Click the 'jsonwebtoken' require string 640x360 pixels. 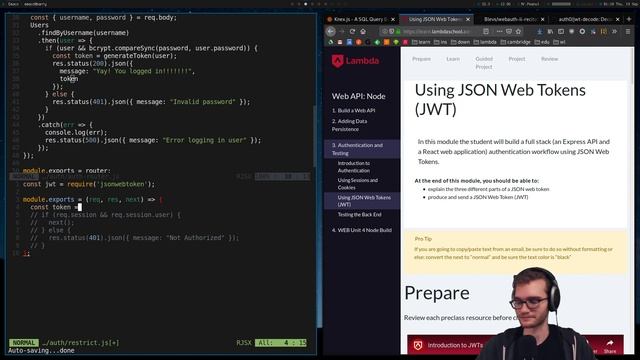[122, 184]
